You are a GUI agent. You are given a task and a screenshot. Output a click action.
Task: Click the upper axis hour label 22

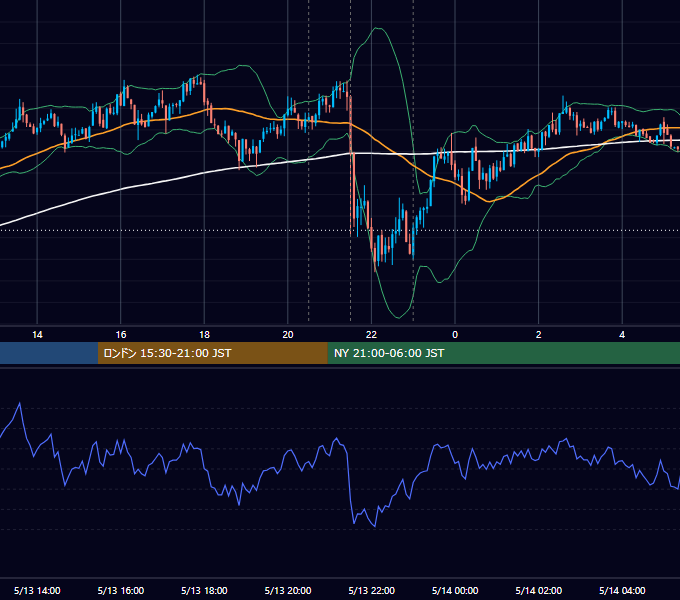(x=371, y=335)
